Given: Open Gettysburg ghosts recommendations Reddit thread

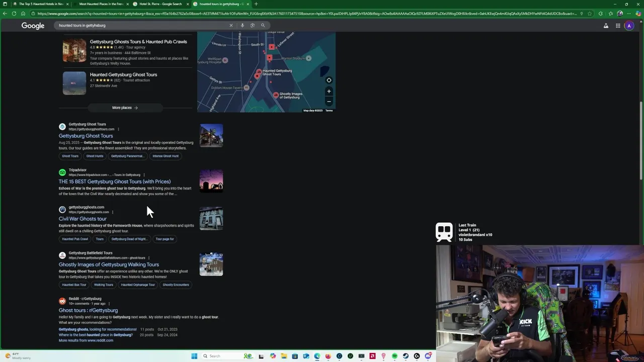Looking at the screenshot, I should [x=98, y=329].
